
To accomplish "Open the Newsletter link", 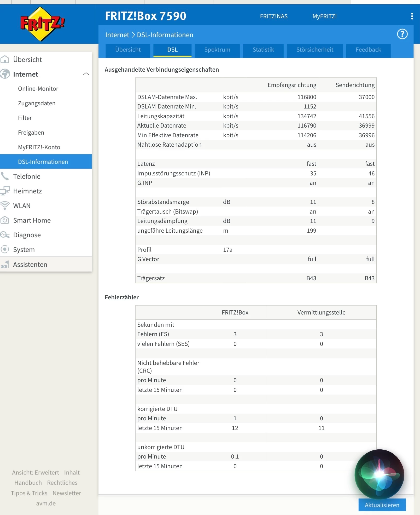I will coord(67,493).
